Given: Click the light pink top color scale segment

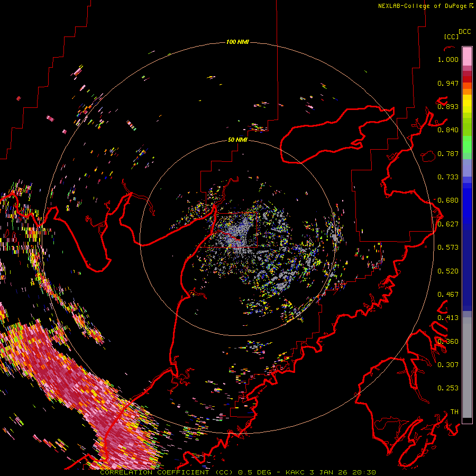Looking at the screenshot, I should pyautogui.click(x=467, y=56).
